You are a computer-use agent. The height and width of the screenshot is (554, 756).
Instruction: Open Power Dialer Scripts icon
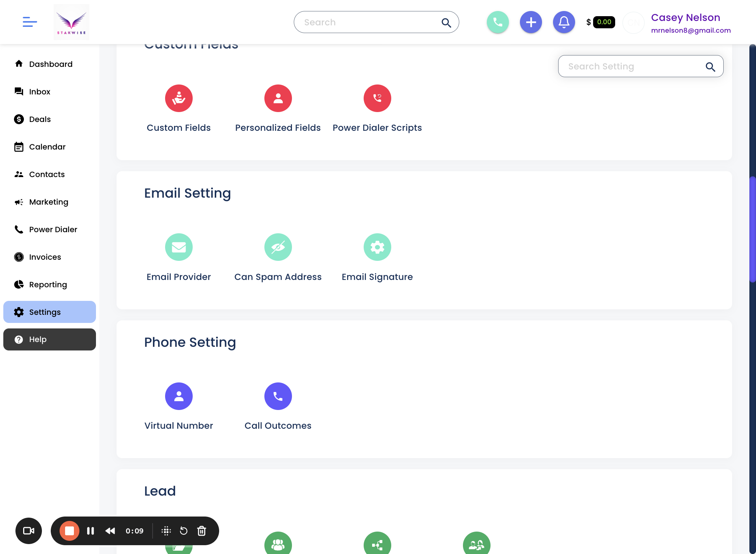(x=377, y=98)
